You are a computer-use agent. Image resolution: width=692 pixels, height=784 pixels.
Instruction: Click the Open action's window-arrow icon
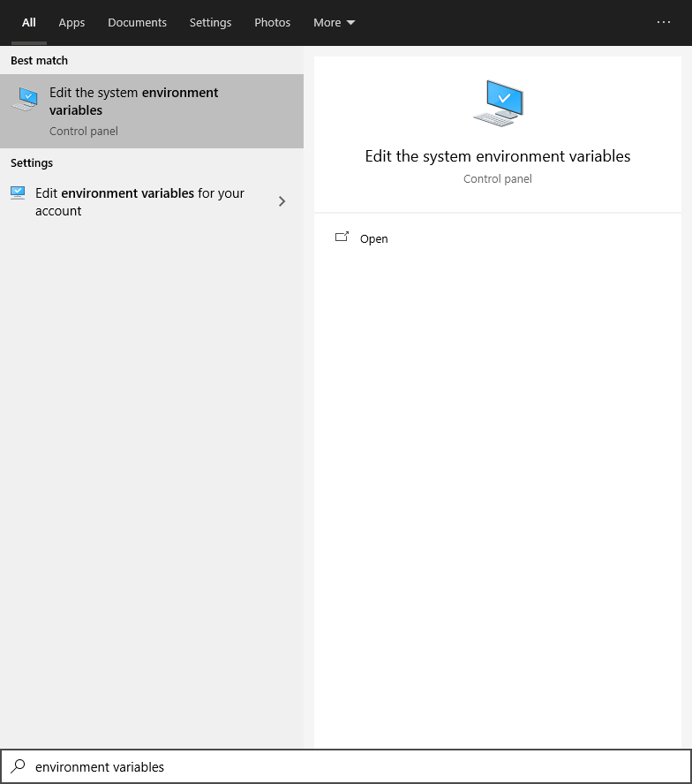[342, 237]
